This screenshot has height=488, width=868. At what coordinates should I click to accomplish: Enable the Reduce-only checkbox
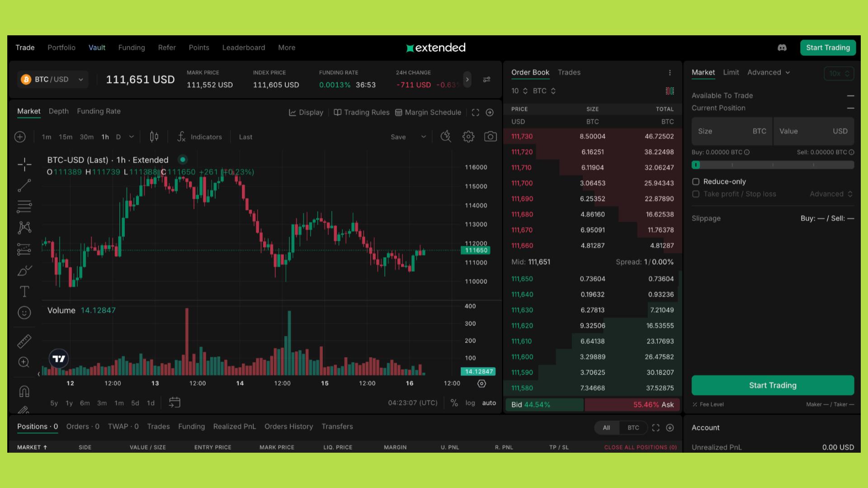pos(696,182)
